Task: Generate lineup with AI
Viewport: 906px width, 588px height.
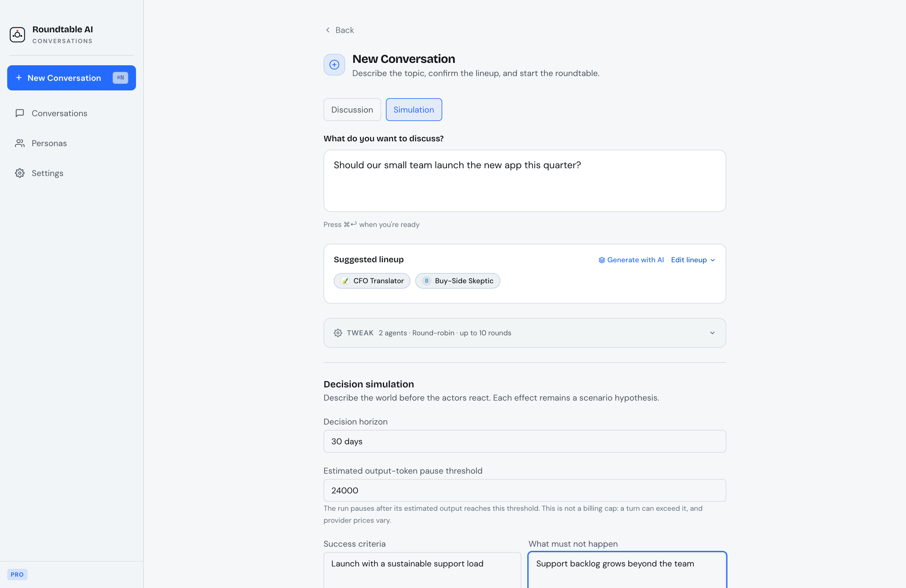Action: tap(631, 260)
